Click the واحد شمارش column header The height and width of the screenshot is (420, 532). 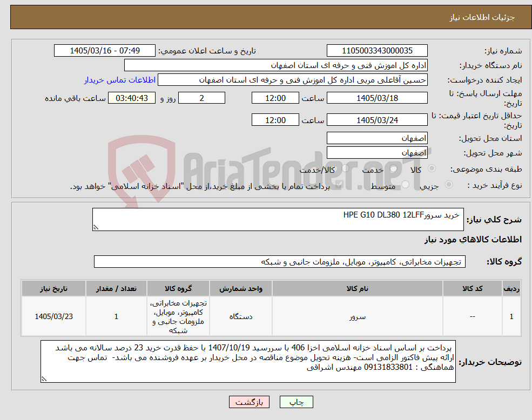(x=240, y=288)
